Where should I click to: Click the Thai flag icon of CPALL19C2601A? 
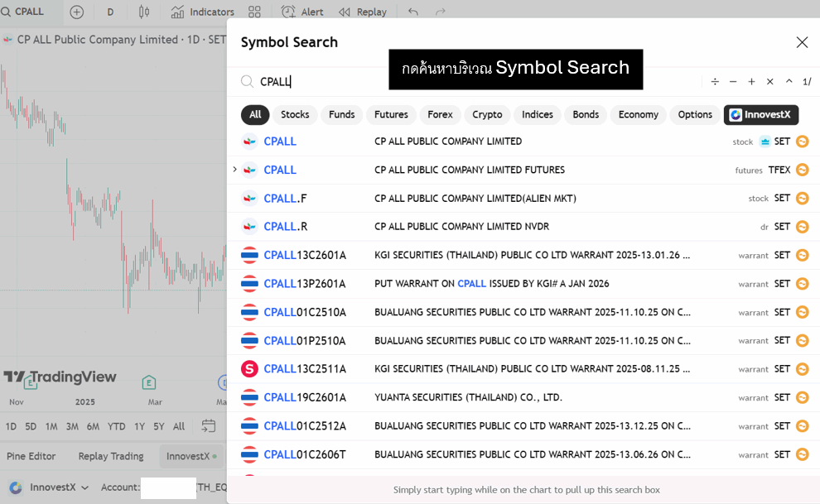[249, 397]
